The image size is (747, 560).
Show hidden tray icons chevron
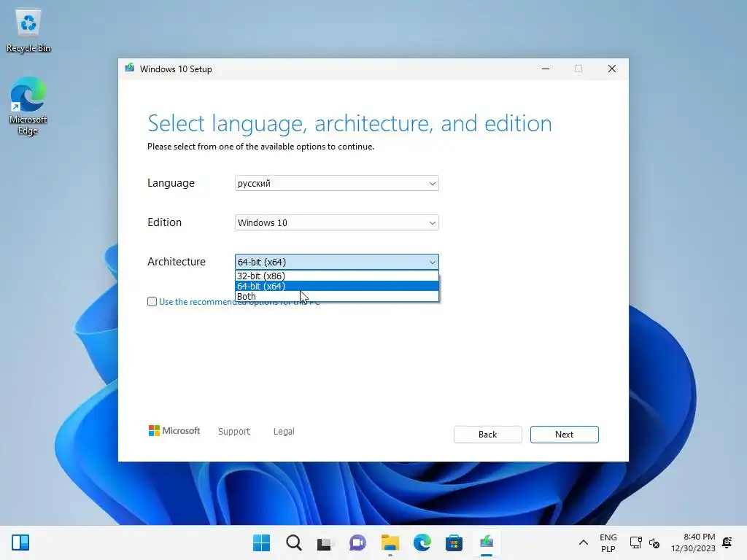coord(583,542)
